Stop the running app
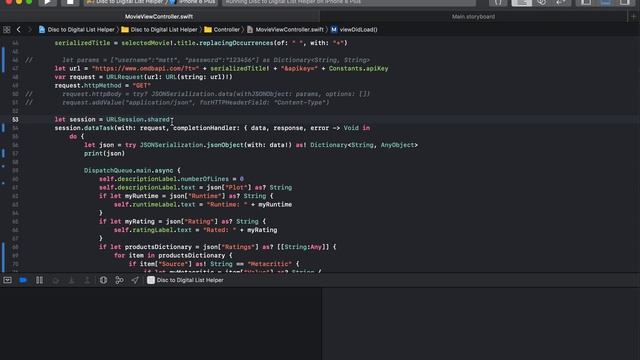This screenshot has width=640, height=360. pyautogui.click(x=70, y=2)
